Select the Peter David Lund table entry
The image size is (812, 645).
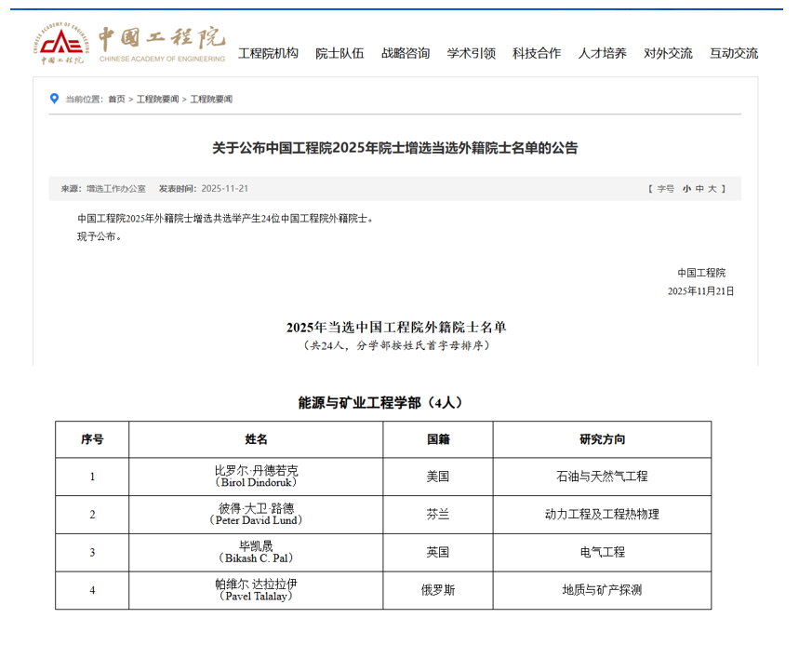click(x=256, y=515)
